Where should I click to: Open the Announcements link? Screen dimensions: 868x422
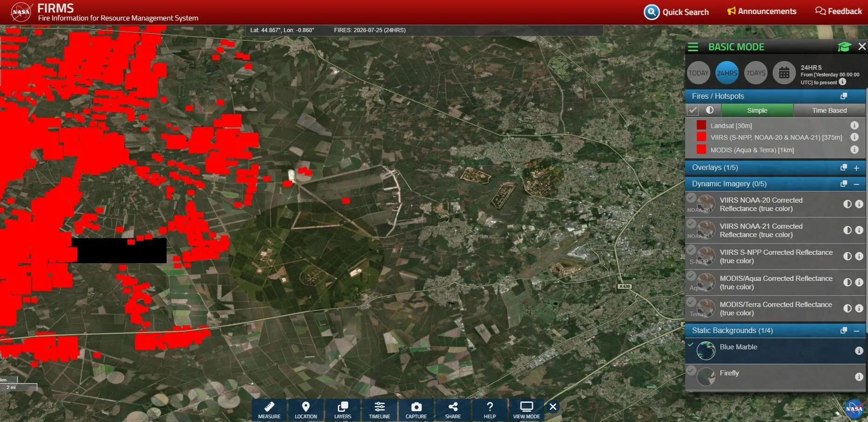click(762, 11)
